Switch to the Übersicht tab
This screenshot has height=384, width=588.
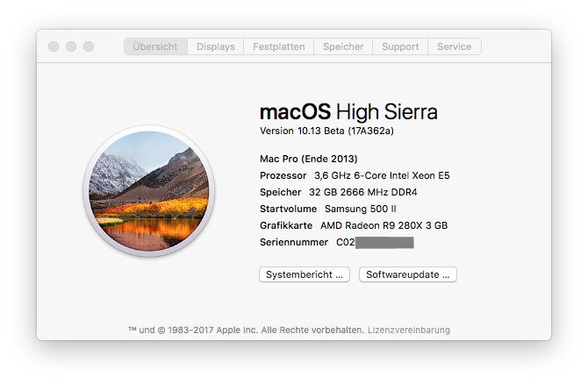tap(155, 46)
